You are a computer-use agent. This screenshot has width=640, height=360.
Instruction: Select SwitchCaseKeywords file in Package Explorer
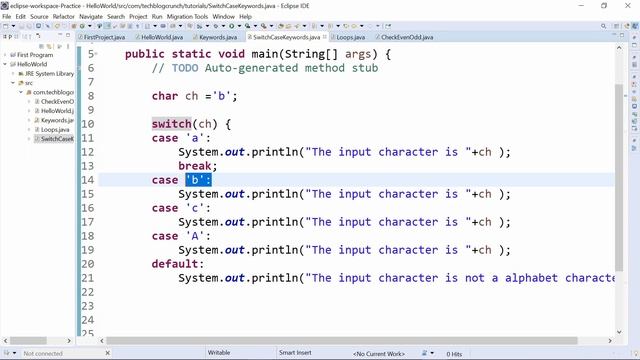click(x=54, y=139)
